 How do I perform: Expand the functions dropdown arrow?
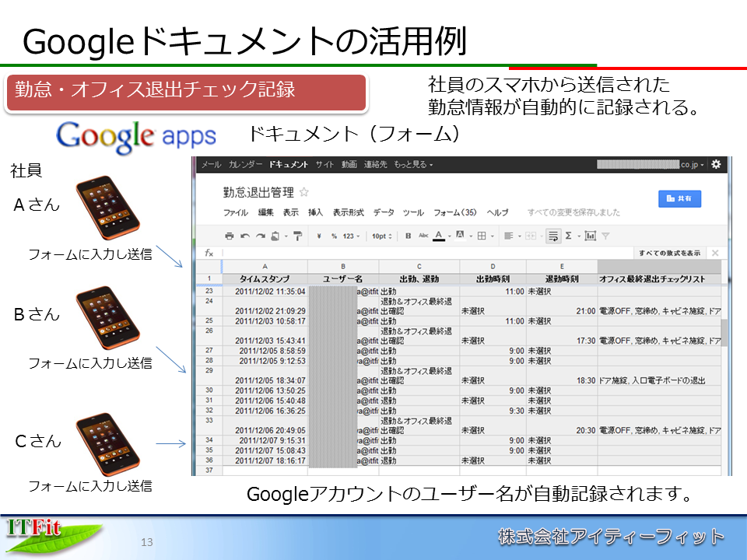coord(579,236)
